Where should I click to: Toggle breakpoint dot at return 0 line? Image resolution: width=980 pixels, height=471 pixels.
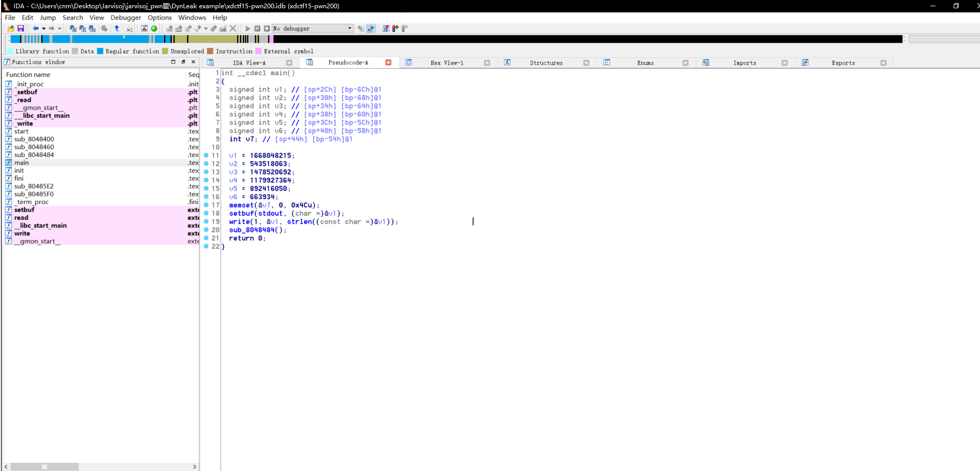tap(206, 238)
